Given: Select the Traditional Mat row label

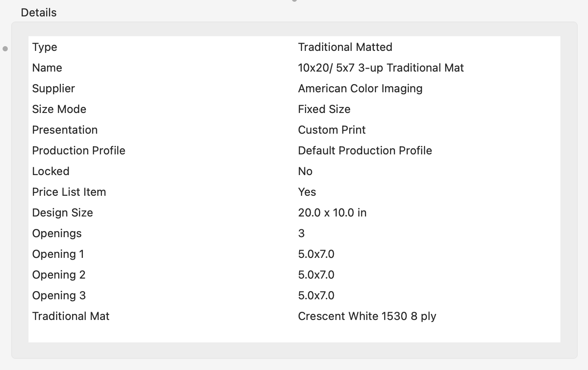Looking at the screenshot, I should point(71,316).
